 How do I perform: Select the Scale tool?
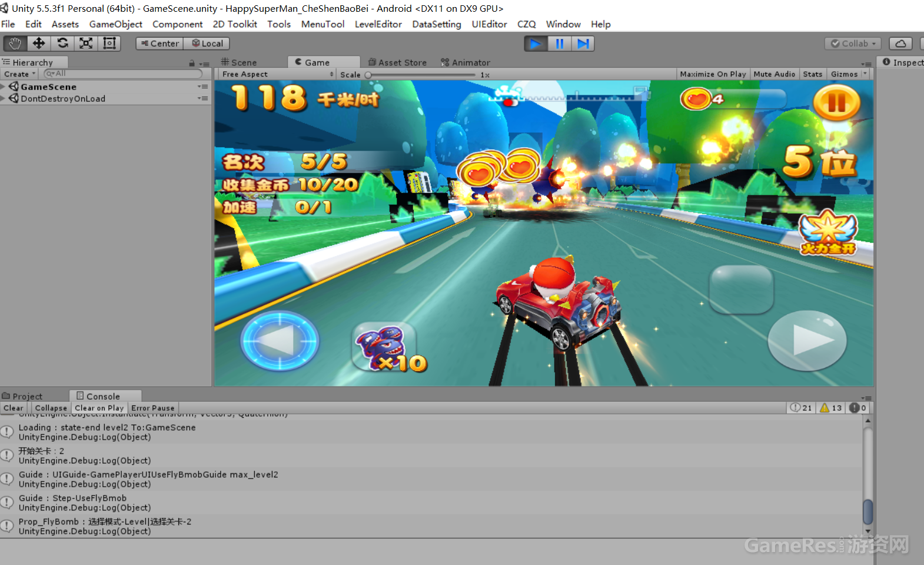click(86, 44)
